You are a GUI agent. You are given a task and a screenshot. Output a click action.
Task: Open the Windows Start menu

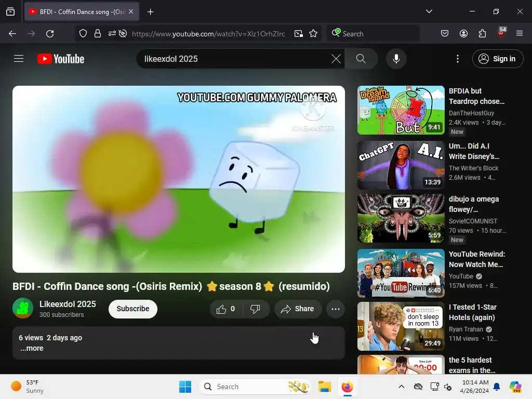coord(185,387)
